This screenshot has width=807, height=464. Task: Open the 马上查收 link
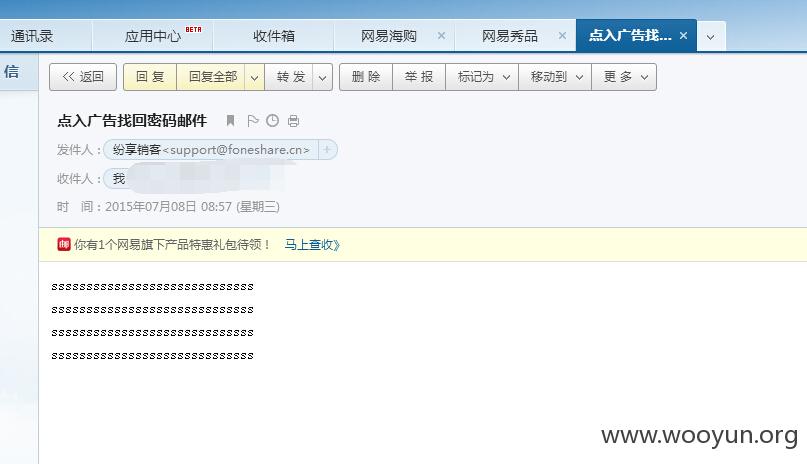[312, 244]
